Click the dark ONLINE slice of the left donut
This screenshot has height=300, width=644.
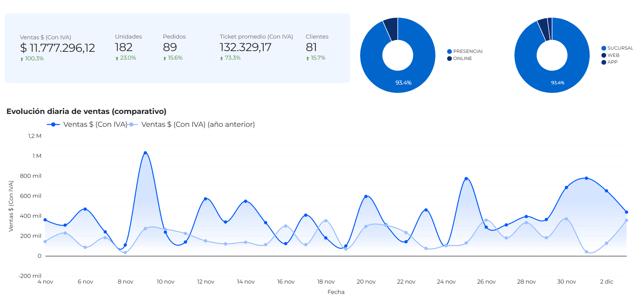click(x=391, y=29)
